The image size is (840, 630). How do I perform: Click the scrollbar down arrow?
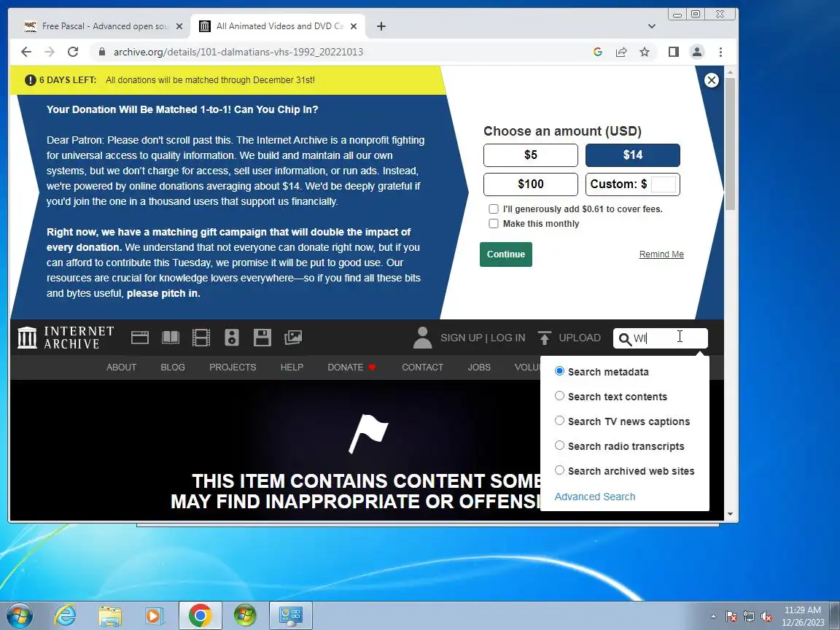click(x=730, y=514)
